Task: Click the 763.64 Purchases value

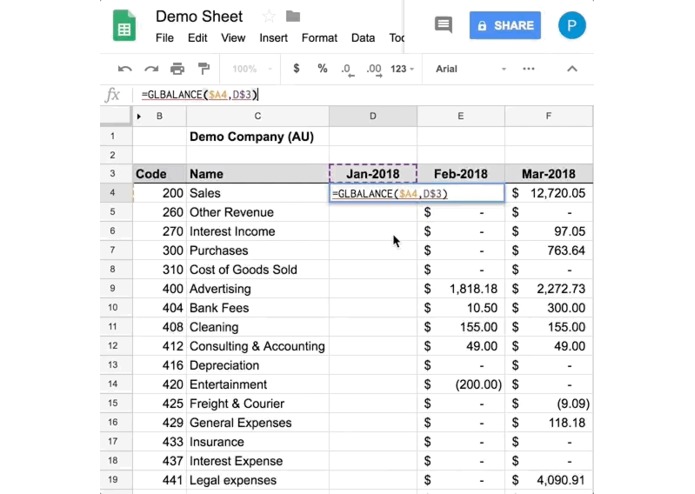Action: (548, 250)
